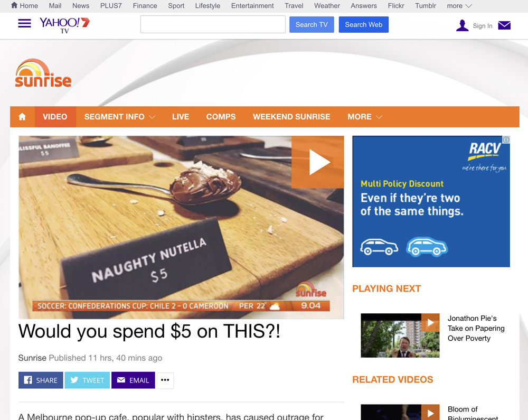Open the Finance link in top bar
Viewport: 528px width, 420px height.
[x=145, y=6]
